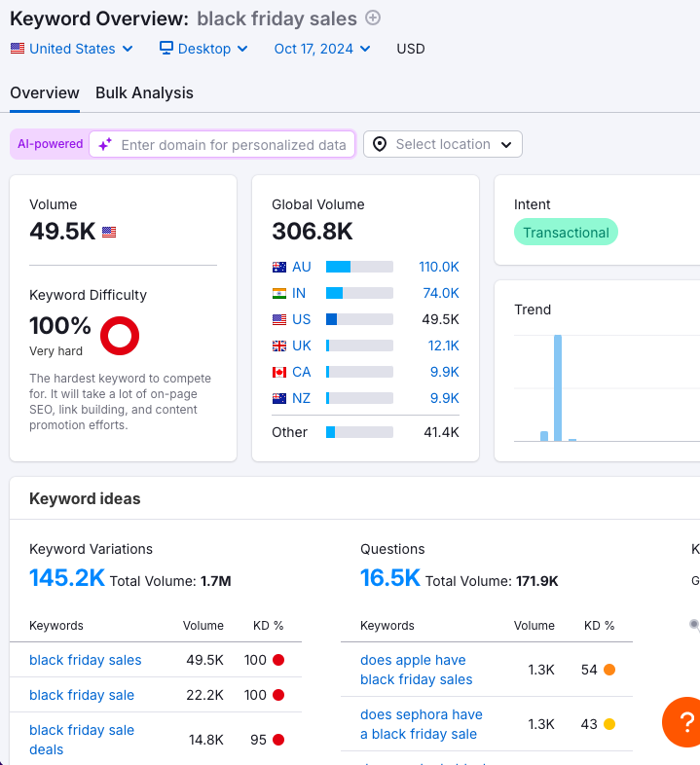Click the sparkle icon in AI-powered field
Image resolution: width=700 pixels, height=765 pixels.
tap(104, 145)
